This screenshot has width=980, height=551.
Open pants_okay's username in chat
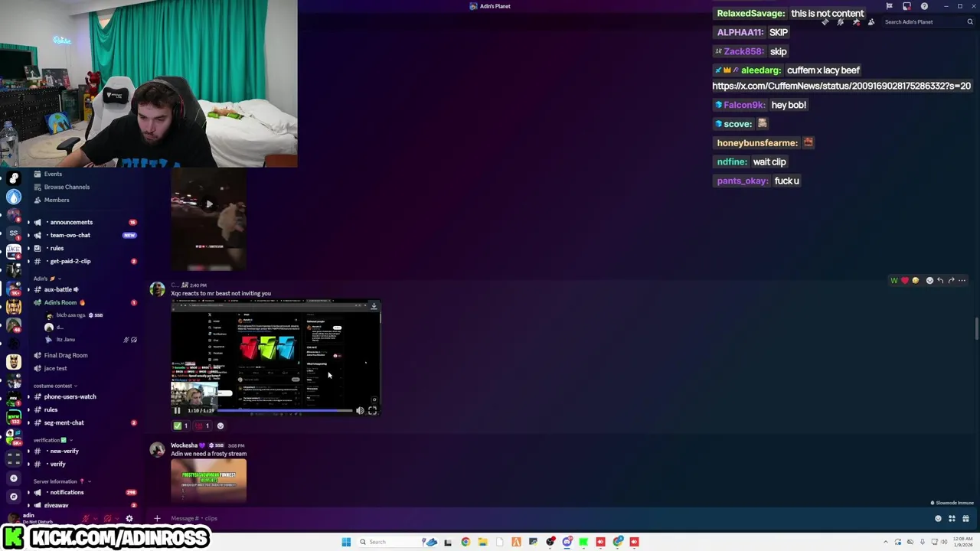(x=742, y=181)
